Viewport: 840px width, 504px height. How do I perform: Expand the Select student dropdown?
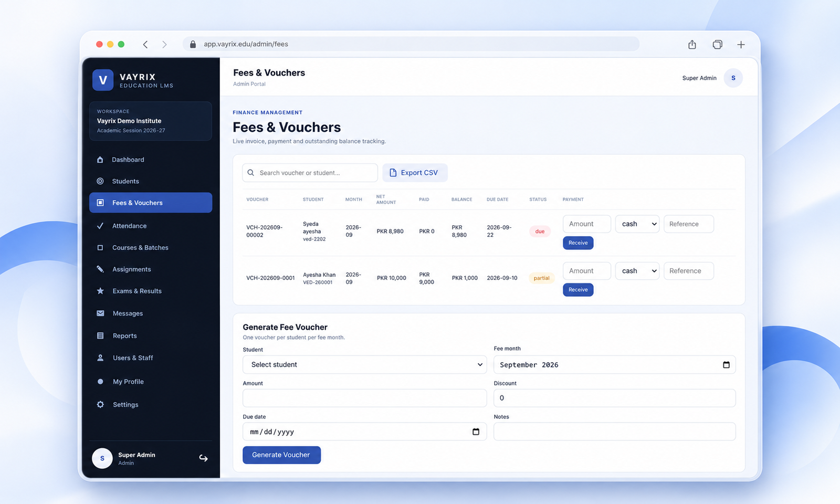(365, 365)
